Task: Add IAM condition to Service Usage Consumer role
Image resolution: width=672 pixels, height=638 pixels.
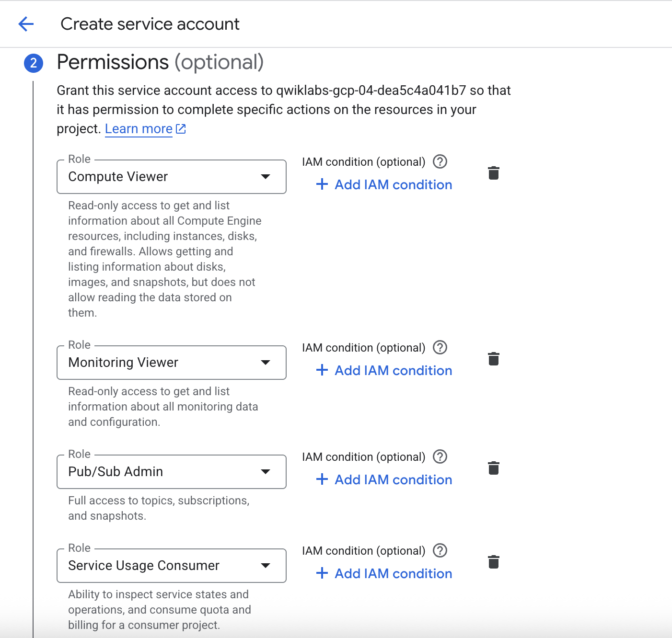Action: pos(383,573)
